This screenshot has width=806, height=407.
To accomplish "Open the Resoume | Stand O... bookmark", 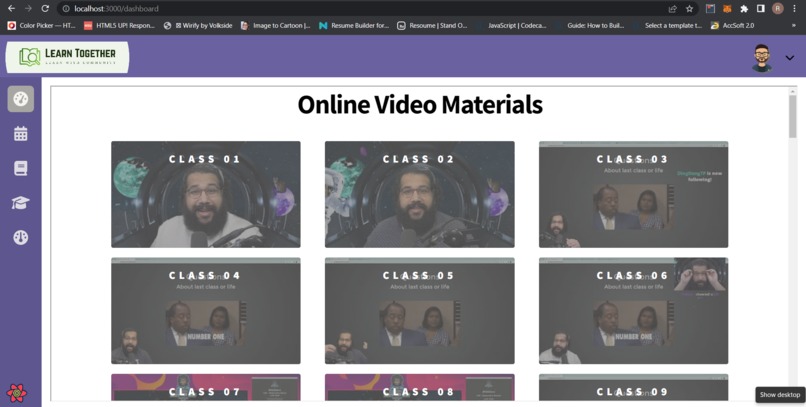I will [x=432, y=25].
